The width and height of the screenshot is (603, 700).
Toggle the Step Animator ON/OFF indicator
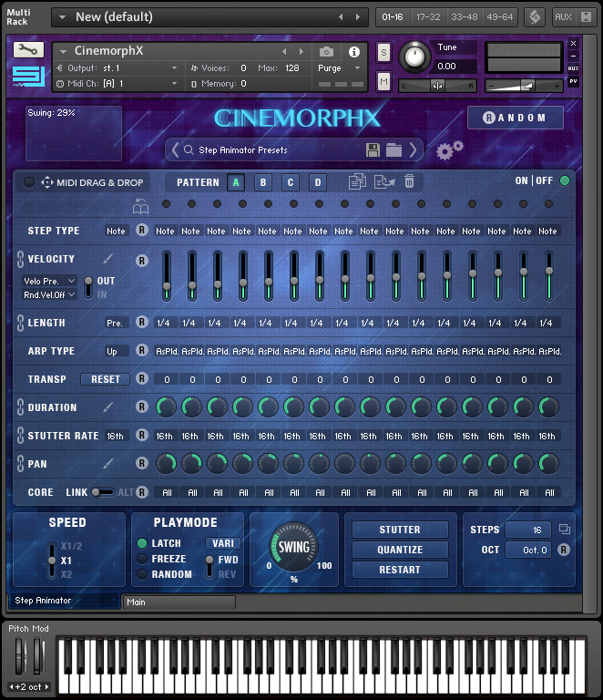coord(565,180)
